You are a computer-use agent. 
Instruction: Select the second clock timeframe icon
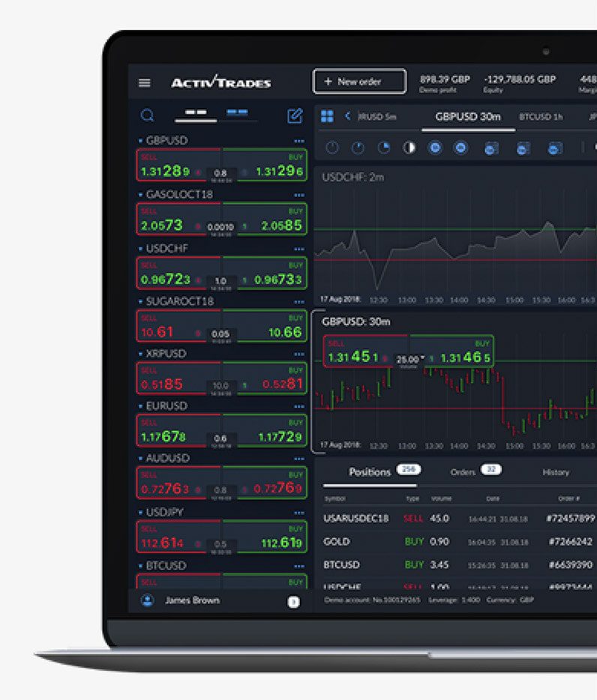(x=358, y=148)
